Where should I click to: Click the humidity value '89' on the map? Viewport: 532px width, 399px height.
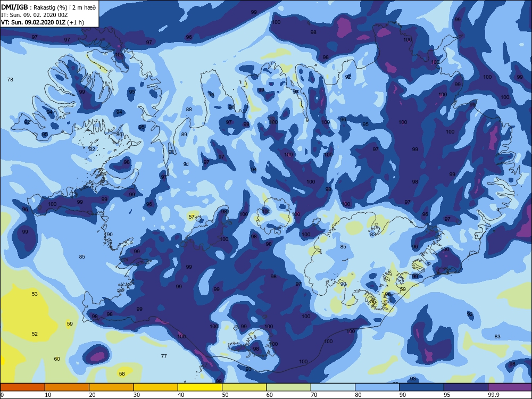coord(184,135)
